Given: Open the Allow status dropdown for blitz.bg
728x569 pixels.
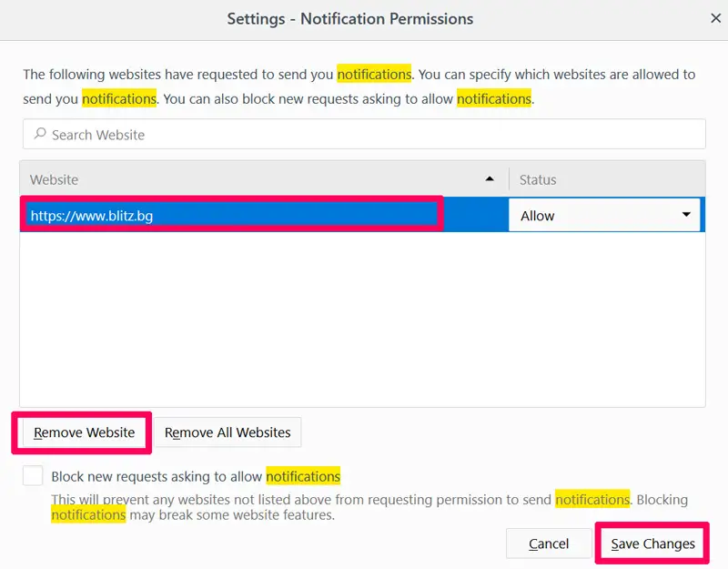Looking at the screenshot, I should click(x=604, y=215).
